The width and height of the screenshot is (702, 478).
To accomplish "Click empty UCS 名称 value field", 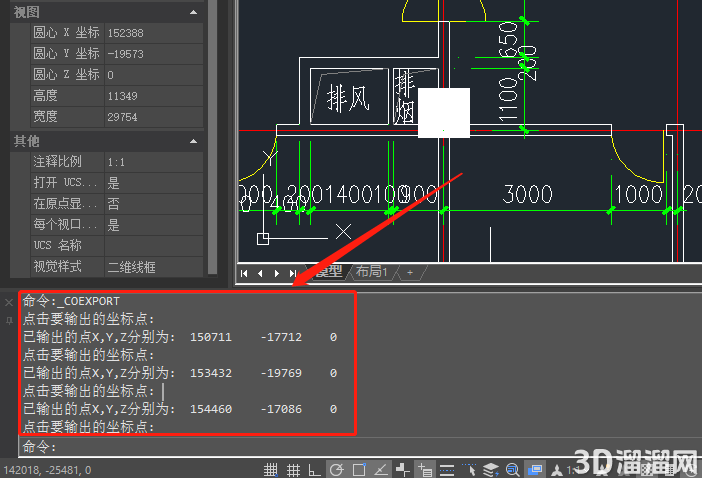I will (x=154, y=246).
